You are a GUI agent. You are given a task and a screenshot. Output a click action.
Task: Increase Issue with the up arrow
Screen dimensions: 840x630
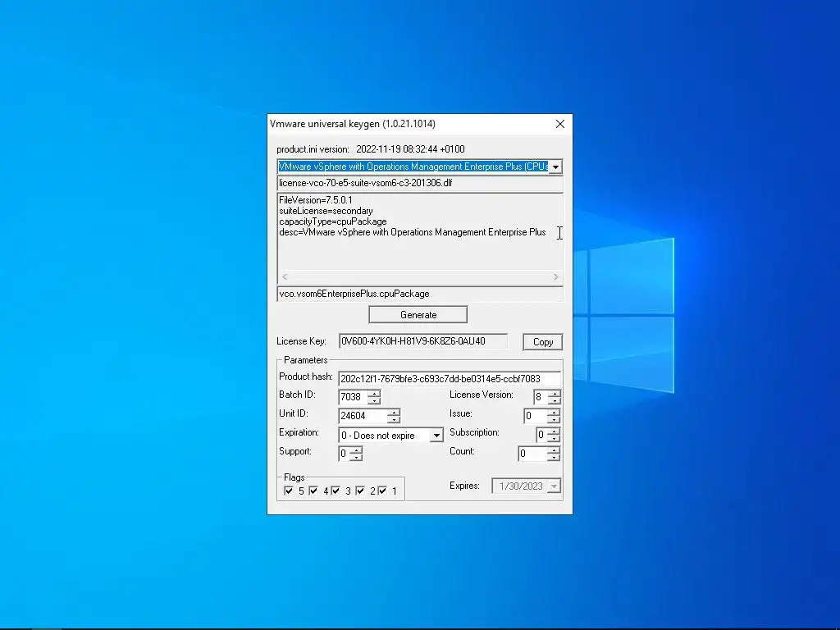click(554, 413)
